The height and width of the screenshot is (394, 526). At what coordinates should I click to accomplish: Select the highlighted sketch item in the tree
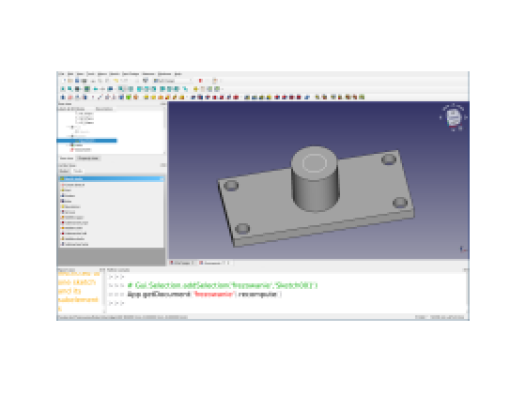point(87,141)
